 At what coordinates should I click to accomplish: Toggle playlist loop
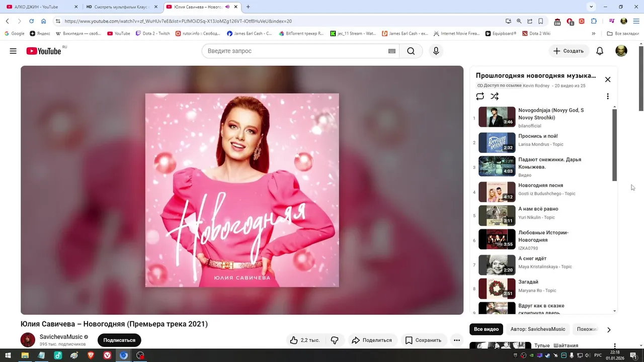tap(480, 96)
